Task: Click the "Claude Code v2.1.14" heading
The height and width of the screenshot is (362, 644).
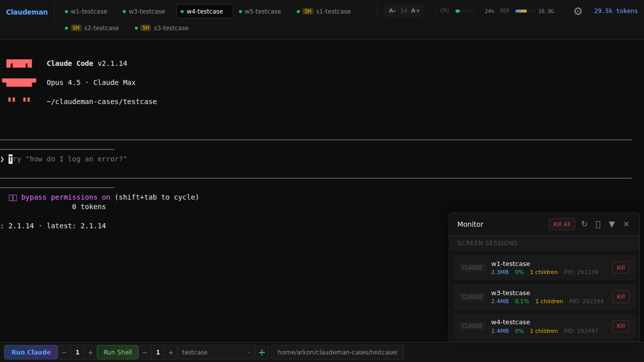Action: 87,63
